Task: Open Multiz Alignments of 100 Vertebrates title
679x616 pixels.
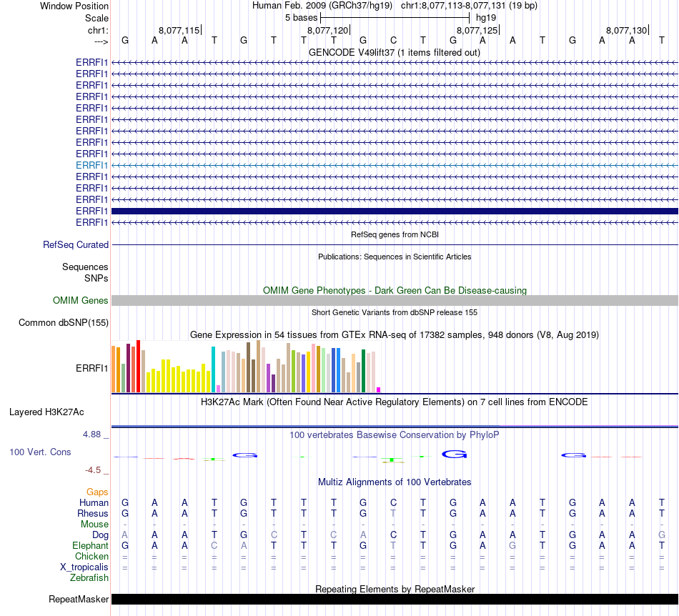Action: point(395,482)
